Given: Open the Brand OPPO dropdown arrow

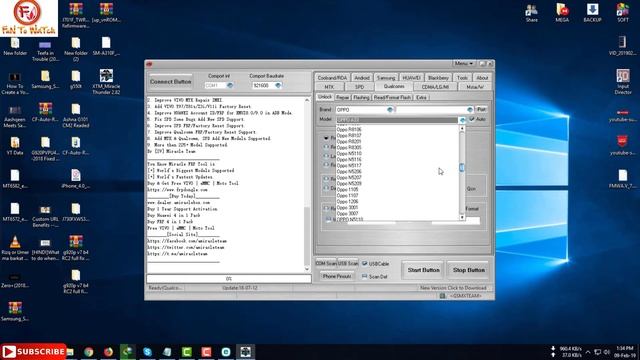Looking at the screenshot, I should click(x=390, y=109).
